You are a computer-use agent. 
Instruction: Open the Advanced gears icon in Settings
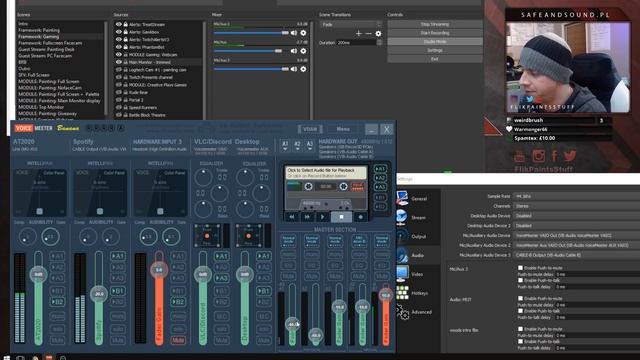pyautogui.click(x=402, y=312)
